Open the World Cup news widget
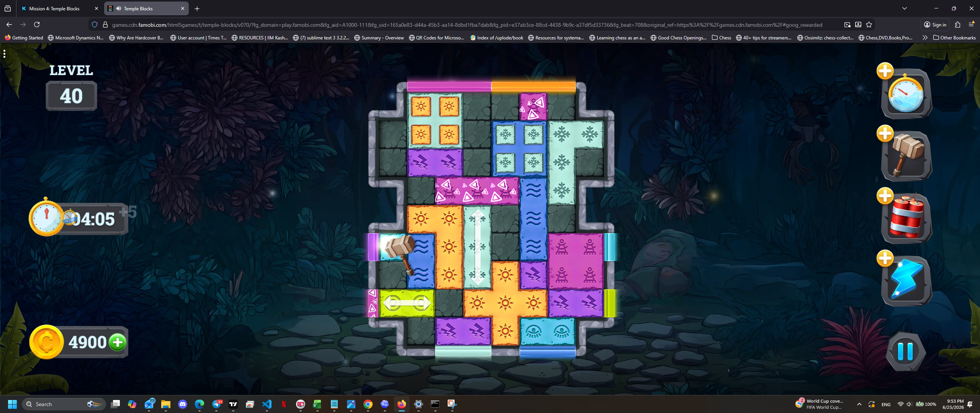 click(x=820, y=404)
